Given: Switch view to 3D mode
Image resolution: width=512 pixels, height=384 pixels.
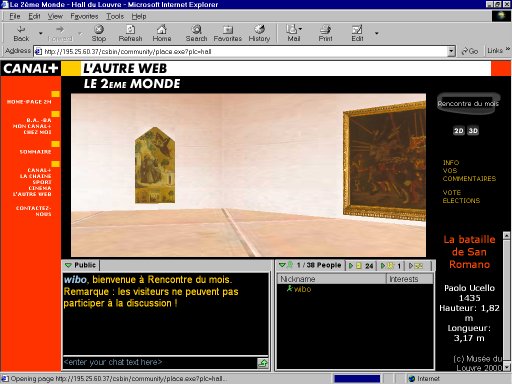Looking at the screenshot, I should [x=473, y=131].
